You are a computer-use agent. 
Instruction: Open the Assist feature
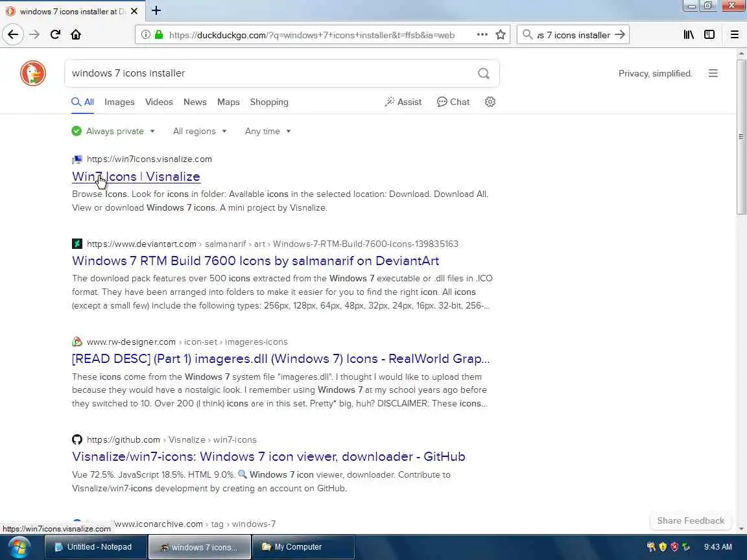click(x=403, y=102)
